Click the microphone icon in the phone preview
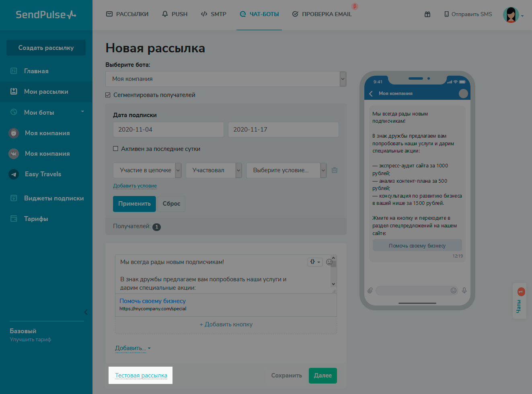This screenshot has height=394, width=532. [464, 290]
